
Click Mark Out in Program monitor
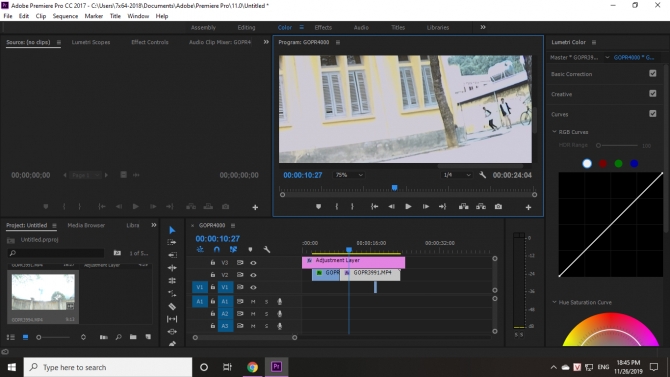click(x=352, y=207)
